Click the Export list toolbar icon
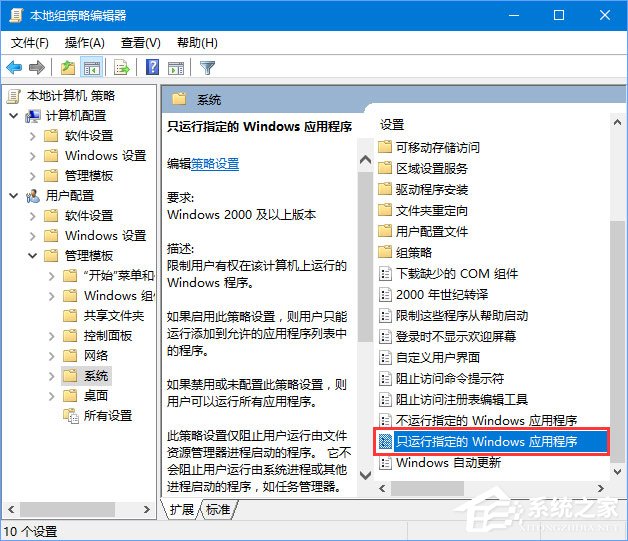This screenshot has height=541, width=628. click(x=122, y=67)
